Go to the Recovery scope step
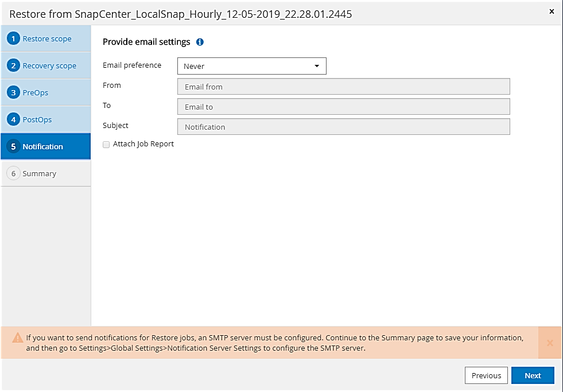563x392 pixels. coord(49,65)
